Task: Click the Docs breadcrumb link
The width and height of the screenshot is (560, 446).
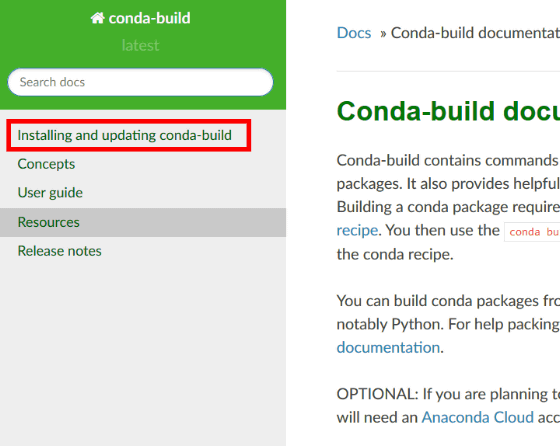Action: (354, 33)
